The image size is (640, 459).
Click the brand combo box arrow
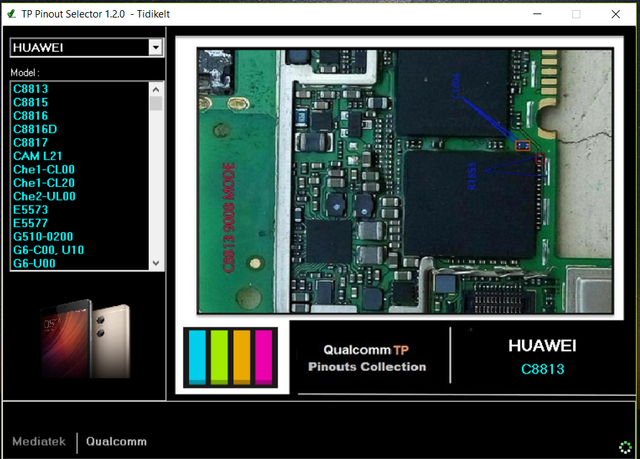pos(156,48)
